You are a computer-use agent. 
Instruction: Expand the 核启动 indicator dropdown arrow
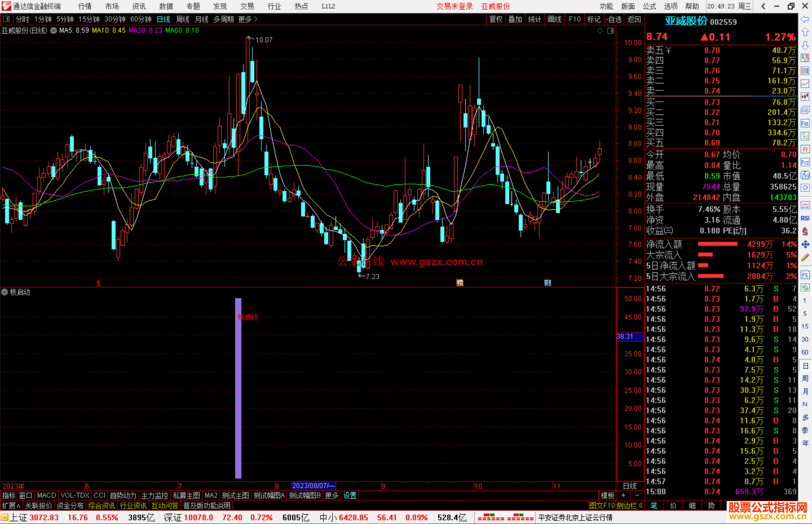(x=5, y=292)
